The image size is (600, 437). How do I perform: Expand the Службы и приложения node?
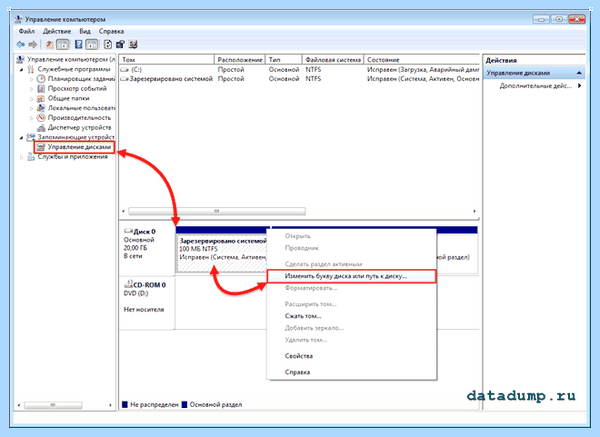21,157
